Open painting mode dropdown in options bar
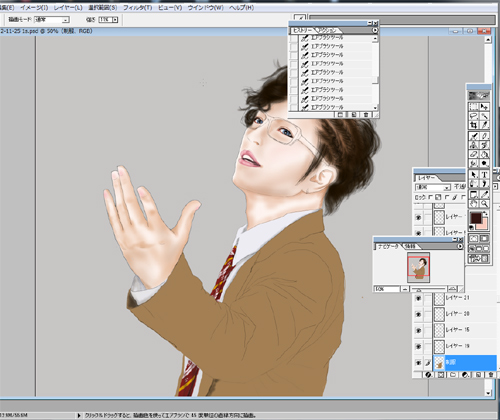This screenshot has width=500, height=420. coord(66,20)
